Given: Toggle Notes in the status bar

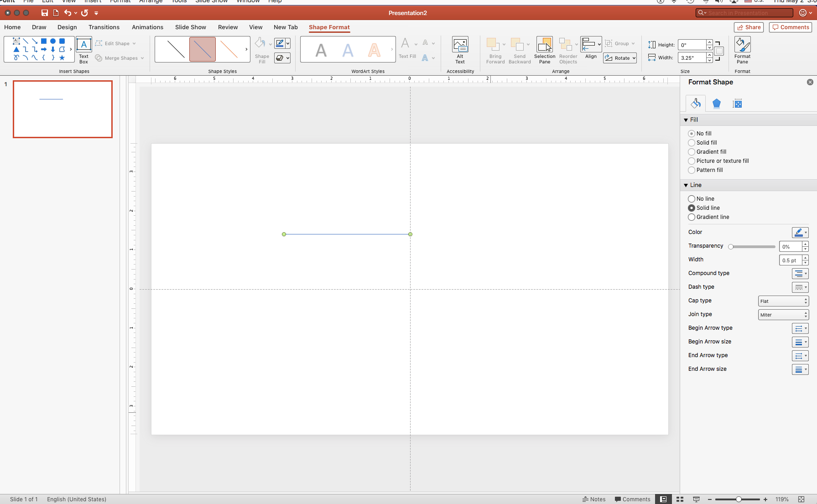Looking at the screenshot, I should pyautogui.click(x=594, y=499).
